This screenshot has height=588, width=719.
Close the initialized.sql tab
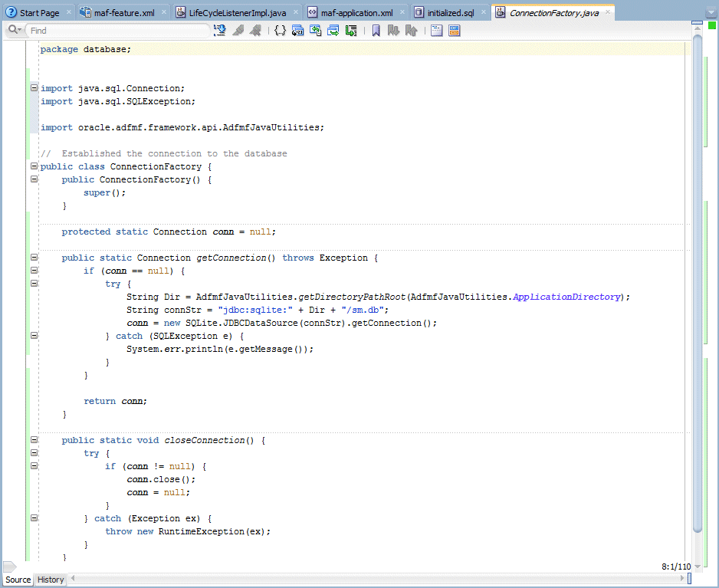click(484, 12)
